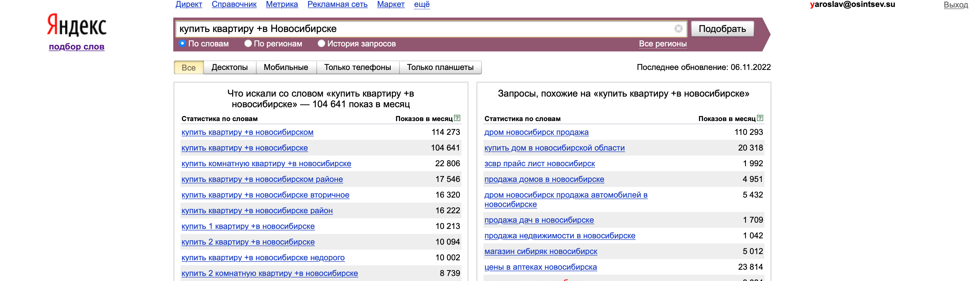Open 'купить квартиру +в новосибирске недорого' link

click(263, 257)
